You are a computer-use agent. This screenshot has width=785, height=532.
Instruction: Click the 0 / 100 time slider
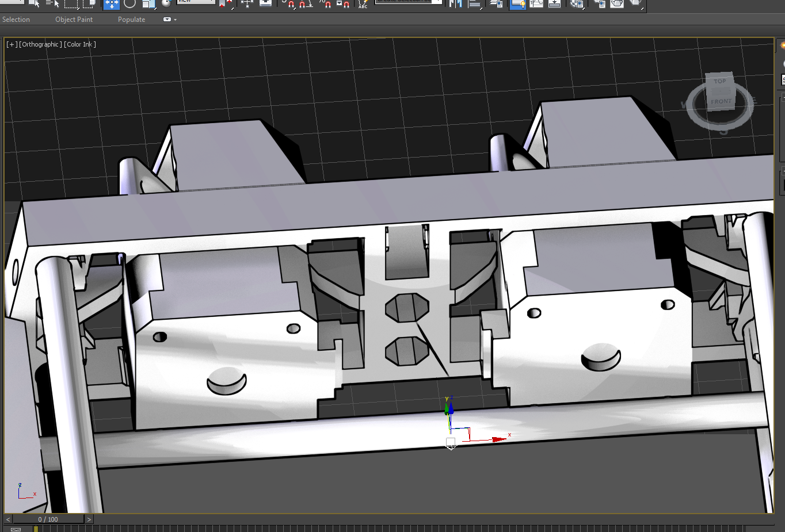click(48, 519)
